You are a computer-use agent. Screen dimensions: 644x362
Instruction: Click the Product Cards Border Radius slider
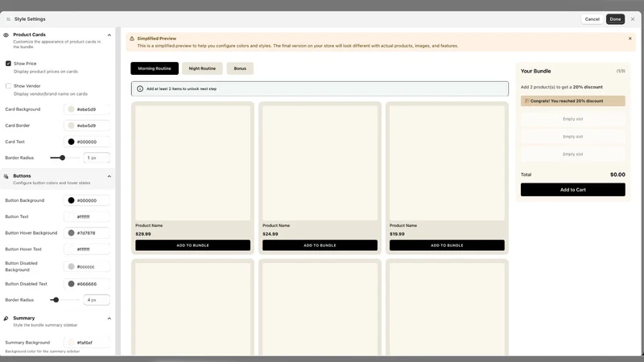64,158
